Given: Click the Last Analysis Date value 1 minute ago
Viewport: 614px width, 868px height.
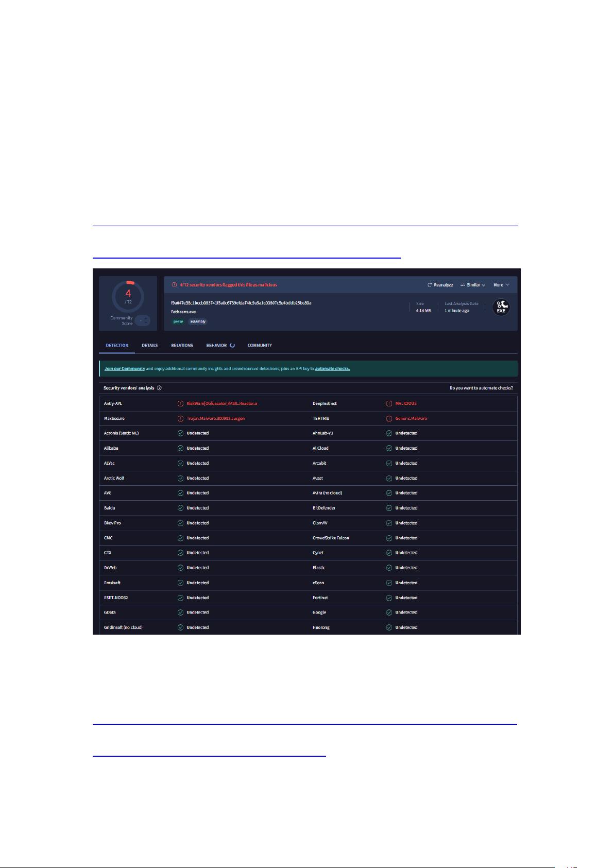Looking at the screenshot, I should pyautogui.click(x=457, y=311).
